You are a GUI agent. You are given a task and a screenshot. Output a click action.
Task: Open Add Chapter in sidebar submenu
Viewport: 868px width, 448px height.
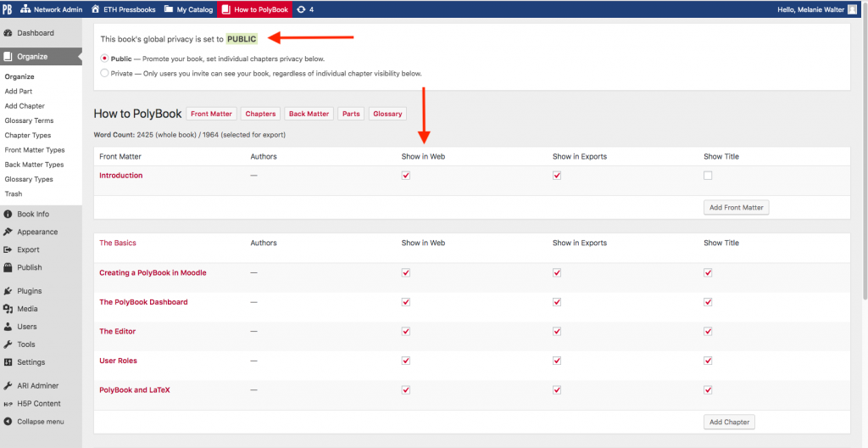coord(25,106)
